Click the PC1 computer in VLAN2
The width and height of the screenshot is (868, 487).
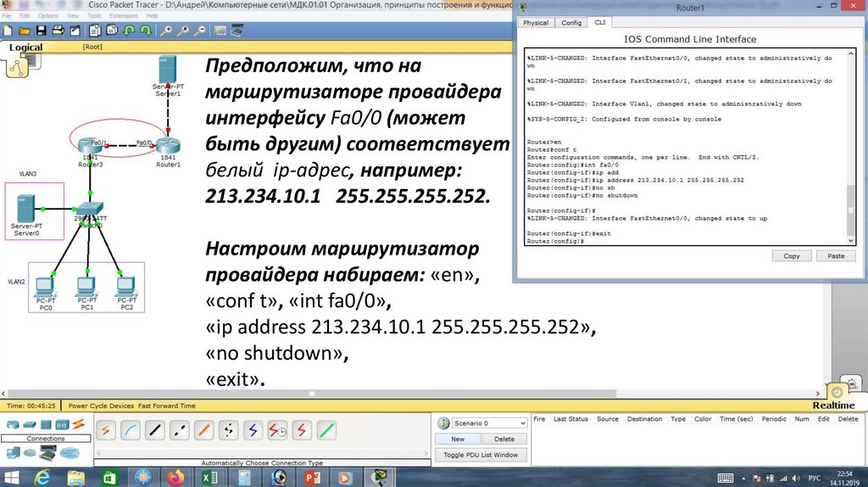(x=86, y=287)
